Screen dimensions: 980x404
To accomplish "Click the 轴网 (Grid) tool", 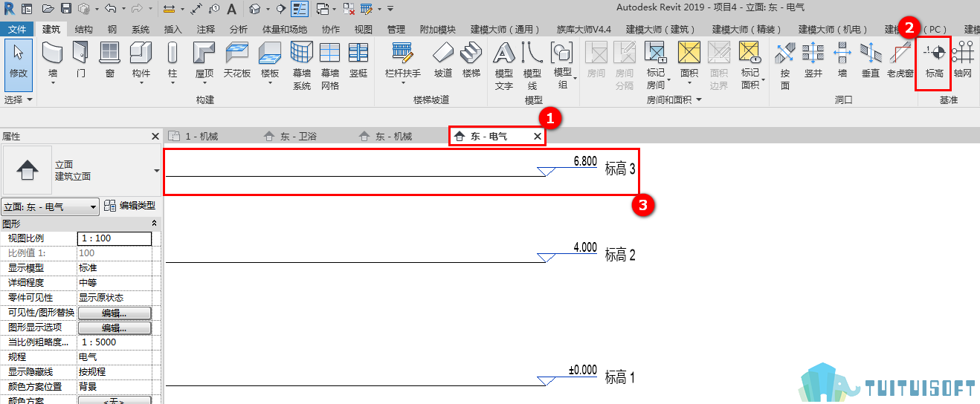I will pyautogui.click(x=963, y=60).
